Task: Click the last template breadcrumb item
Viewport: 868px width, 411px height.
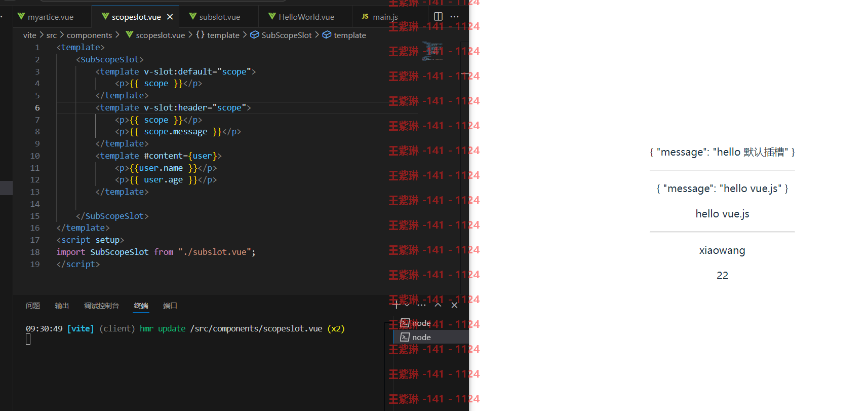Action: 344,35
